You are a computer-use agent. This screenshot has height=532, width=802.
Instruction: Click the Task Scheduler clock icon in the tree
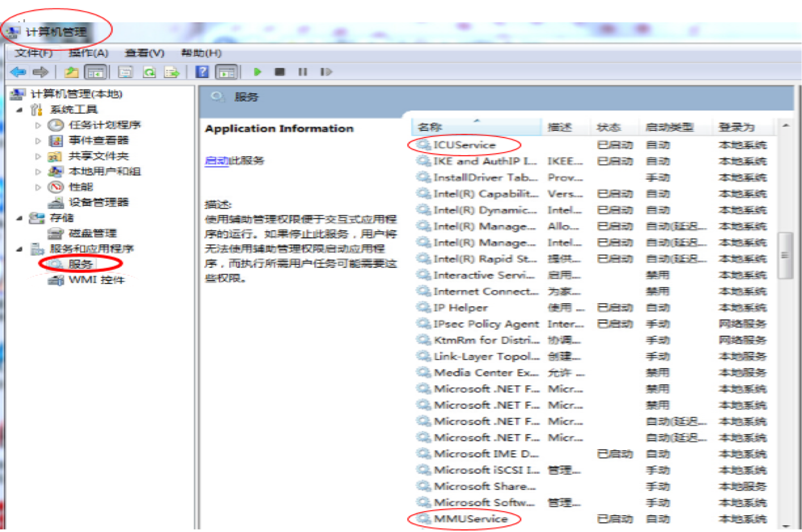pyautogui.click(x=56, y=125)
